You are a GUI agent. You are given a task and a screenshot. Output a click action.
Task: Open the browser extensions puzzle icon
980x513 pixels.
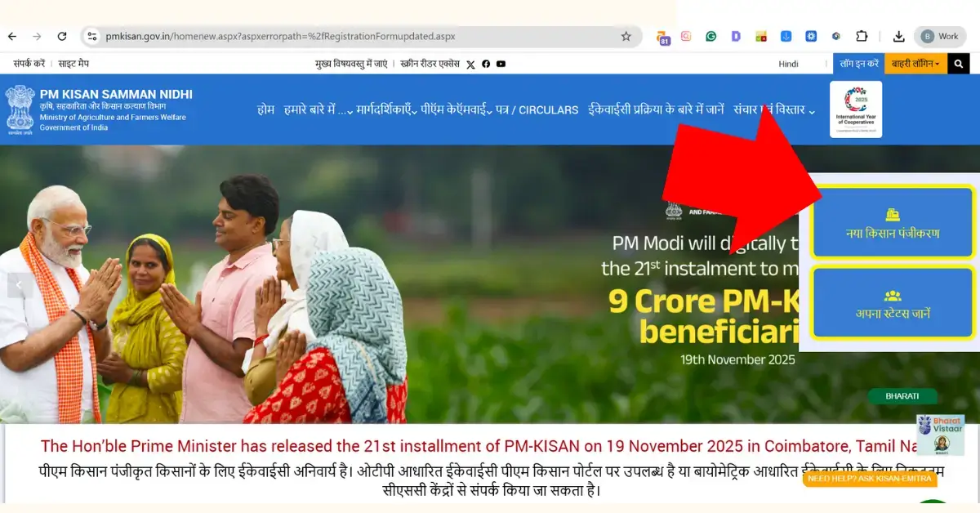862,37
